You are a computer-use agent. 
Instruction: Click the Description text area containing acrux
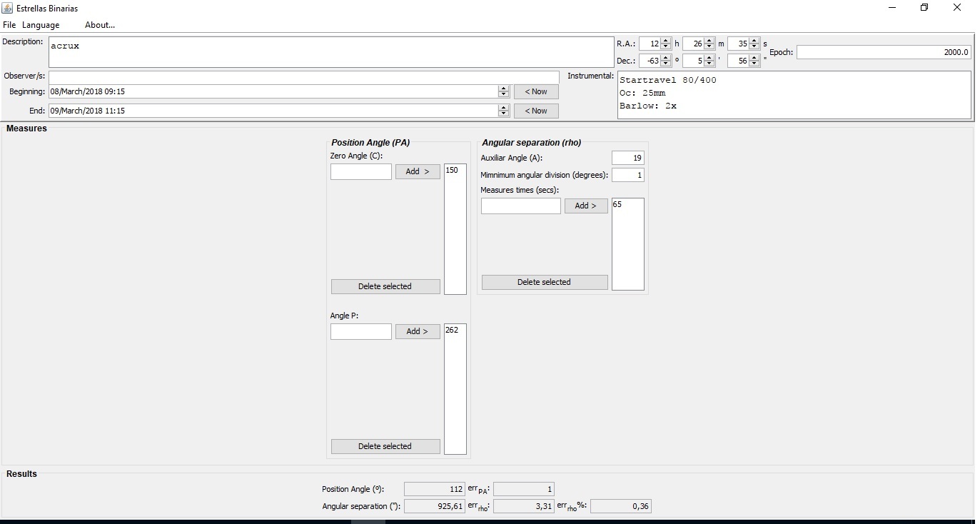click(x=330, y=52)
